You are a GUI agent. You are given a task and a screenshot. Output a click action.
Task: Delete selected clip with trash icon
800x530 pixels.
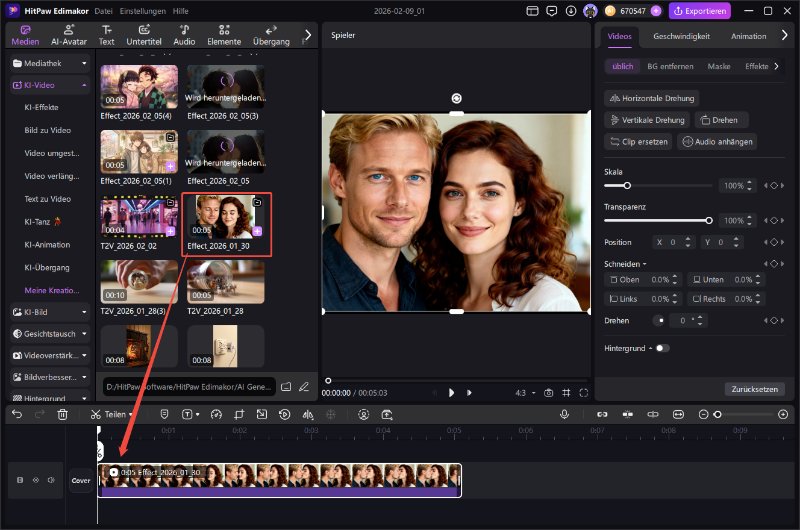[x=62, y=415]
